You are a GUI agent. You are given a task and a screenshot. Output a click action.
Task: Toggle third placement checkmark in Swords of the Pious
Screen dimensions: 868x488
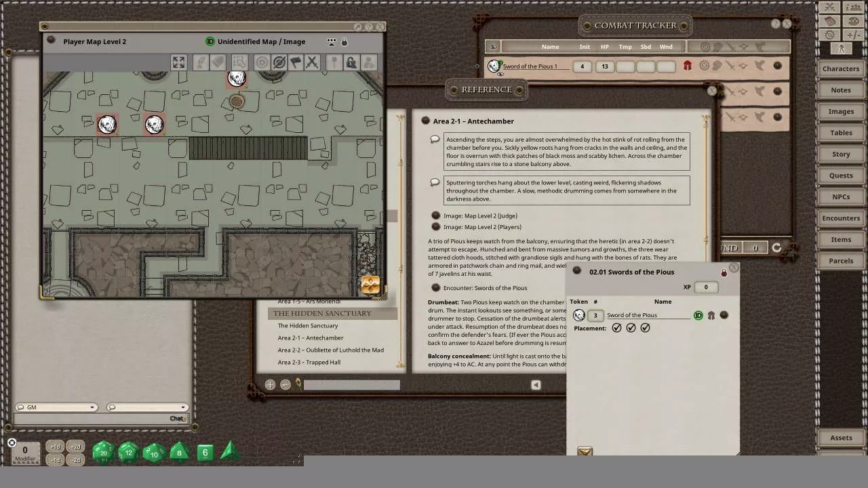(x=645, y=328)
